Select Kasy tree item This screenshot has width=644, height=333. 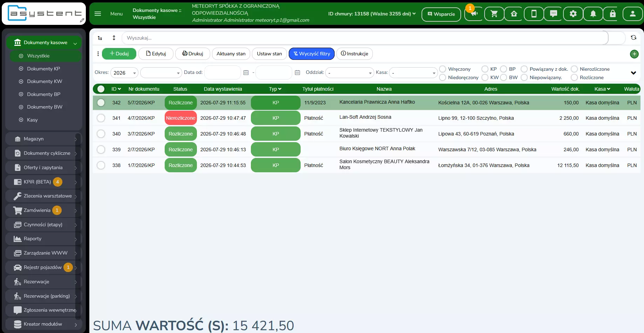point(32,120)
